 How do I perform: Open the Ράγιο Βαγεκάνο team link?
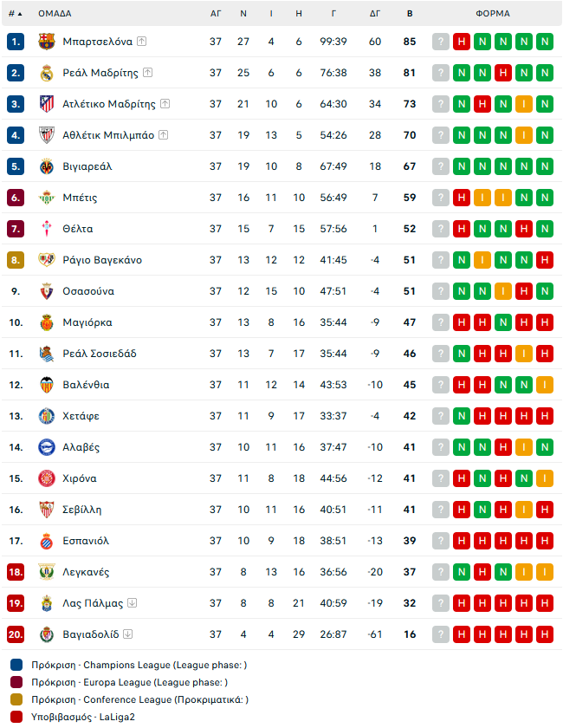102,260
